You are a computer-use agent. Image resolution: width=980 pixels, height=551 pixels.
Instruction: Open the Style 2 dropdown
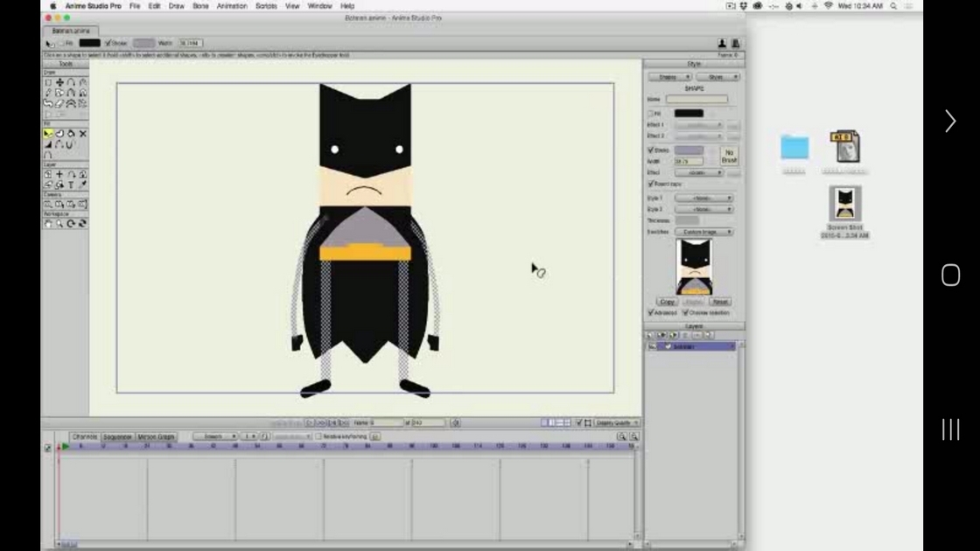coord(703,209)
